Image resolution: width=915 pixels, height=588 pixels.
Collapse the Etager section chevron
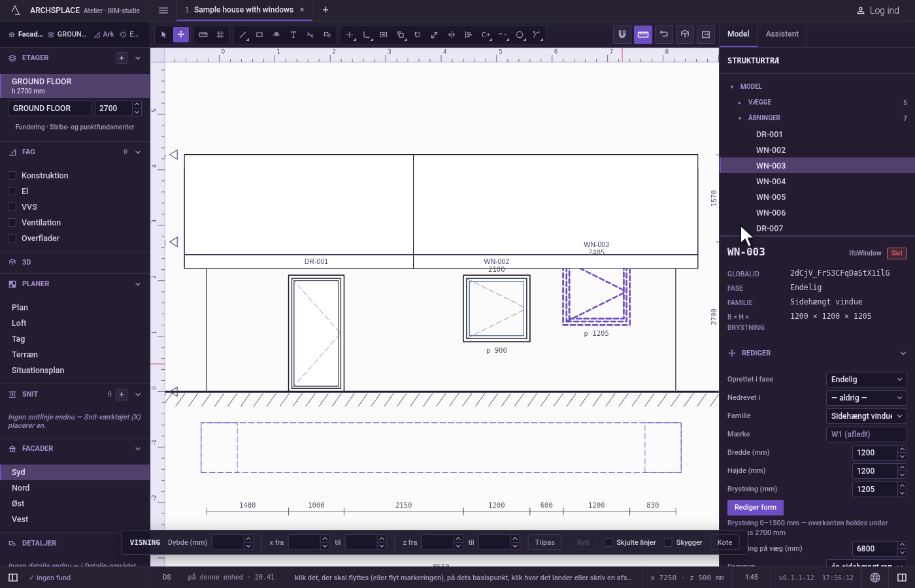point(138,58)
